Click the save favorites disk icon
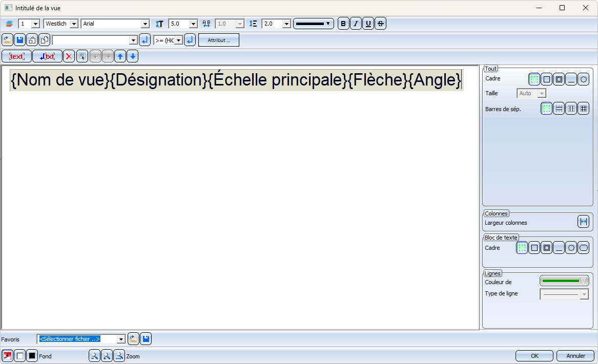 (146, 338)
